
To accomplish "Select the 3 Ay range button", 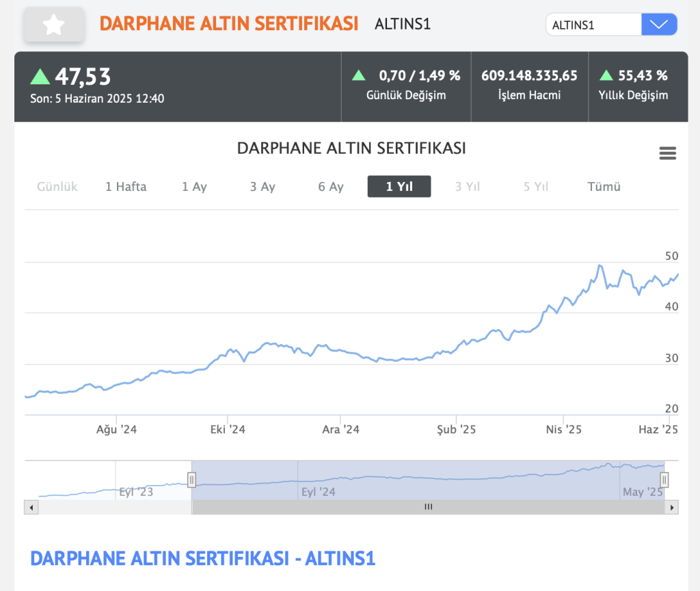I will point(262,187).
